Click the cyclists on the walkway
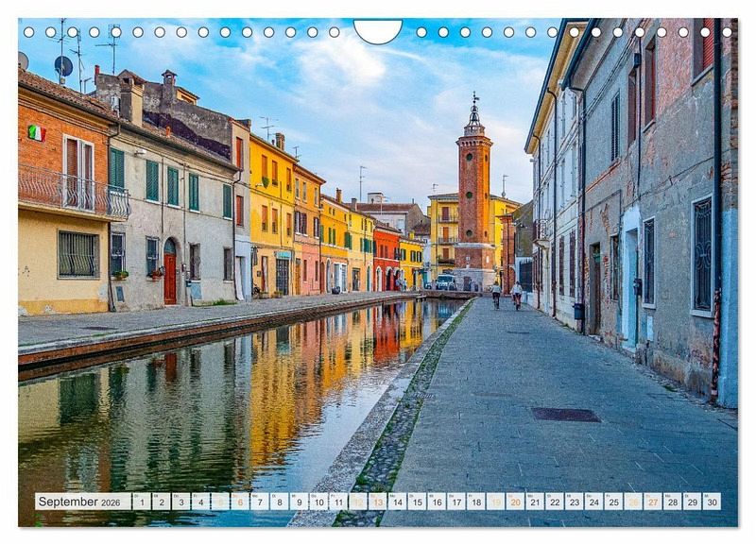Image resolution: width=756 pixels, height=545 pixels. tap(506, 295)
